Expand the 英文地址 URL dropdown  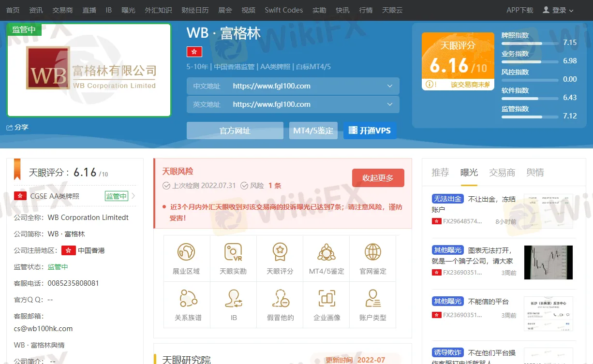point(390,104)
